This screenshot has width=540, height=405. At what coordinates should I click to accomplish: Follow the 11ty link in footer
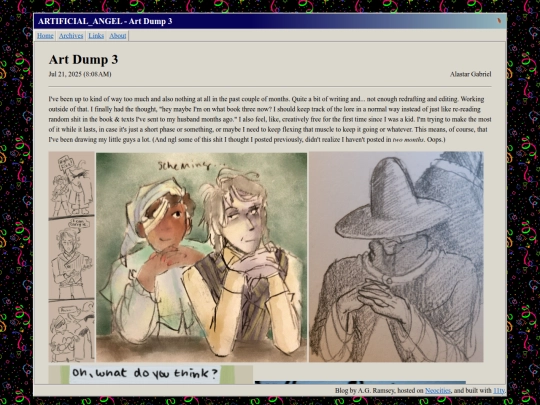tap(499, 391)
